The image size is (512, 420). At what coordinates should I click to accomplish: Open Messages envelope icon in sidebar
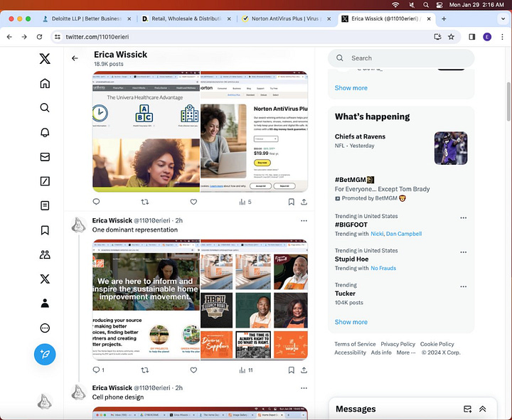coord(45,157)
